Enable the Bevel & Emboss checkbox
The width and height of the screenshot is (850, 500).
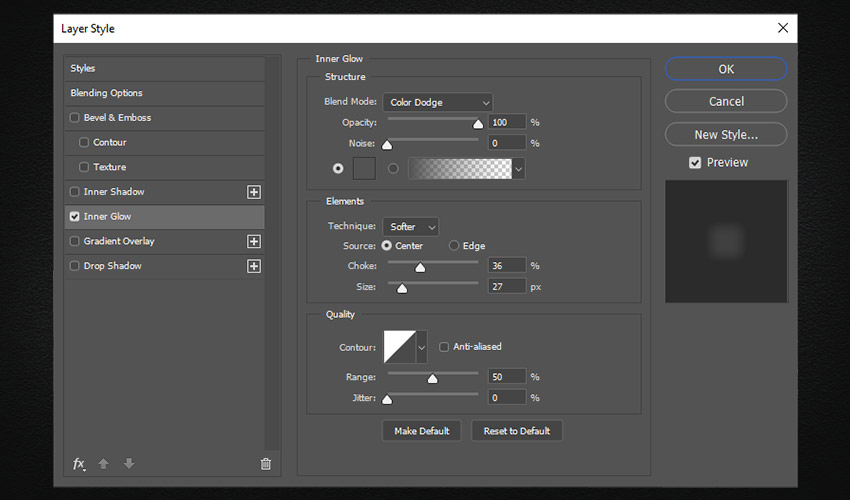tap(75, 118)
